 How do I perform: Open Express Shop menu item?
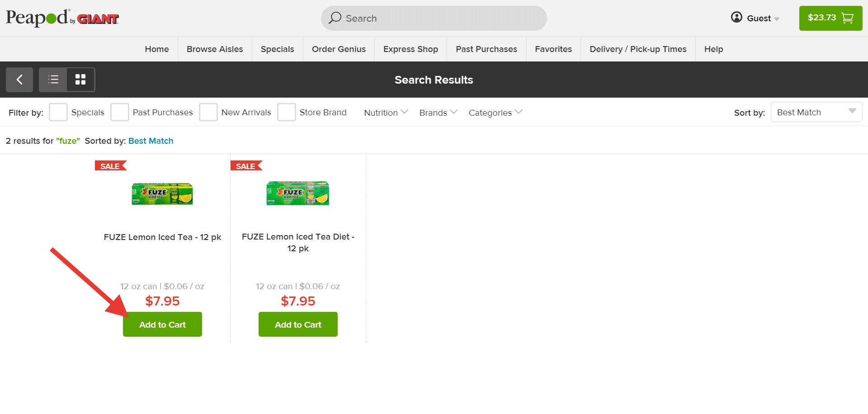point(410,49)
